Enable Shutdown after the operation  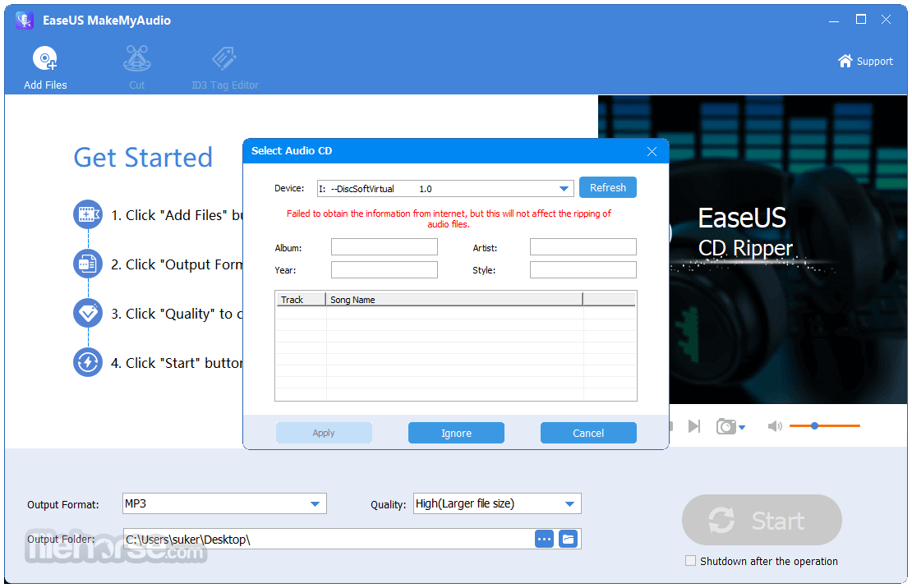coord(690,561)
